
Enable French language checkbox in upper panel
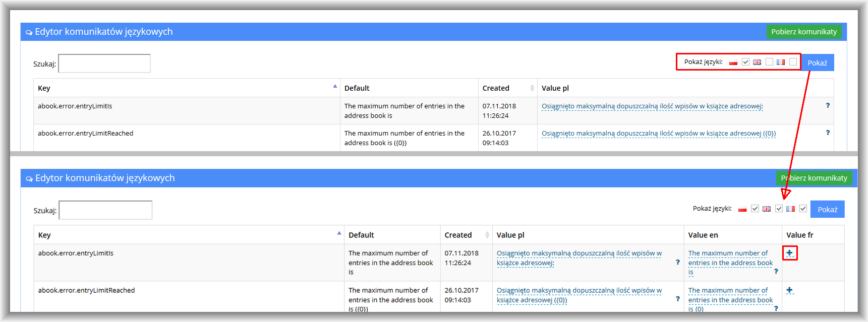coord(793,62)
